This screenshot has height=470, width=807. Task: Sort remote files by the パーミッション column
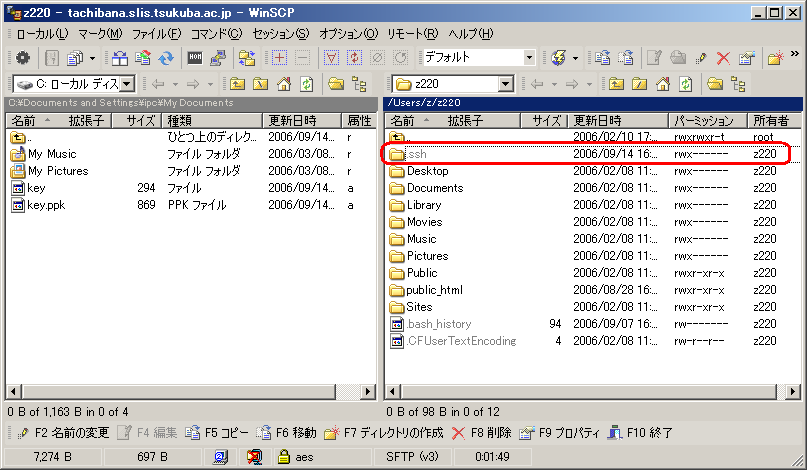[708, 121]
